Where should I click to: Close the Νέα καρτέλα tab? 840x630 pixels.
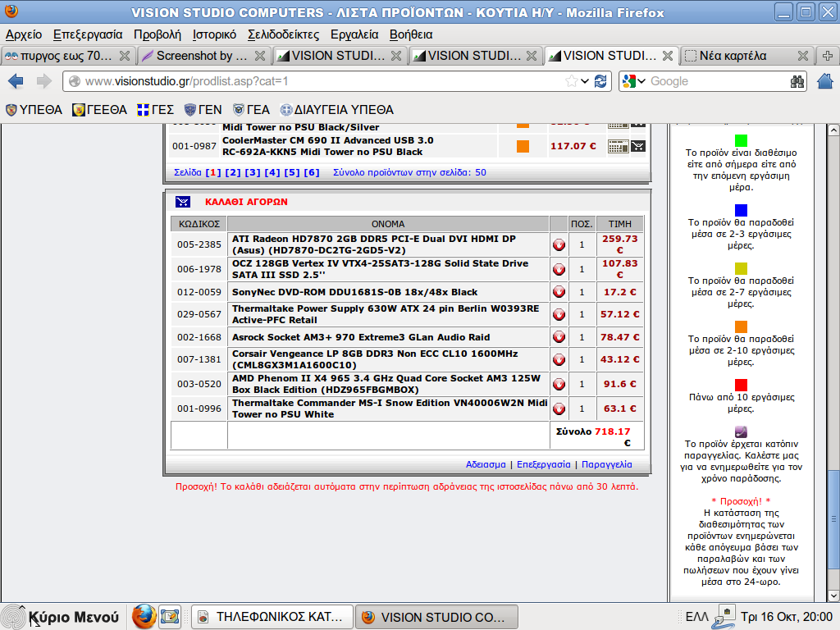coord(802,56)
